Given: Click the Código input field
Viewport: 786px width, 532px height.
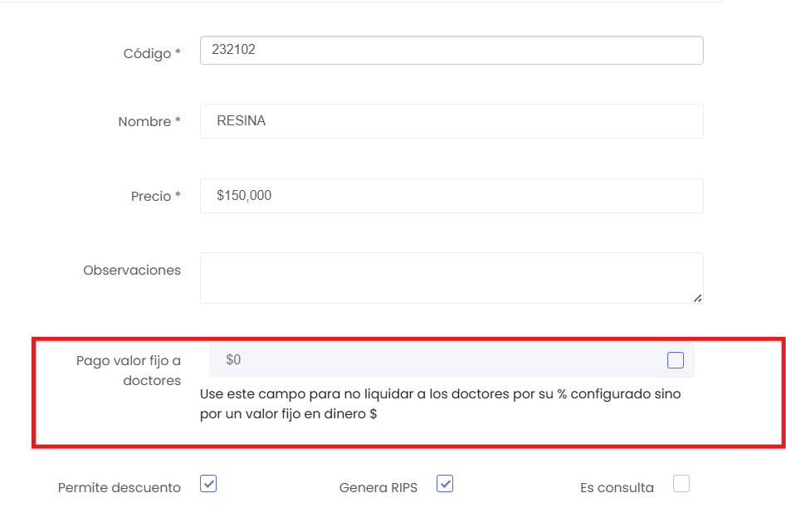Looking at the screenshot, I should pos(451,50).
